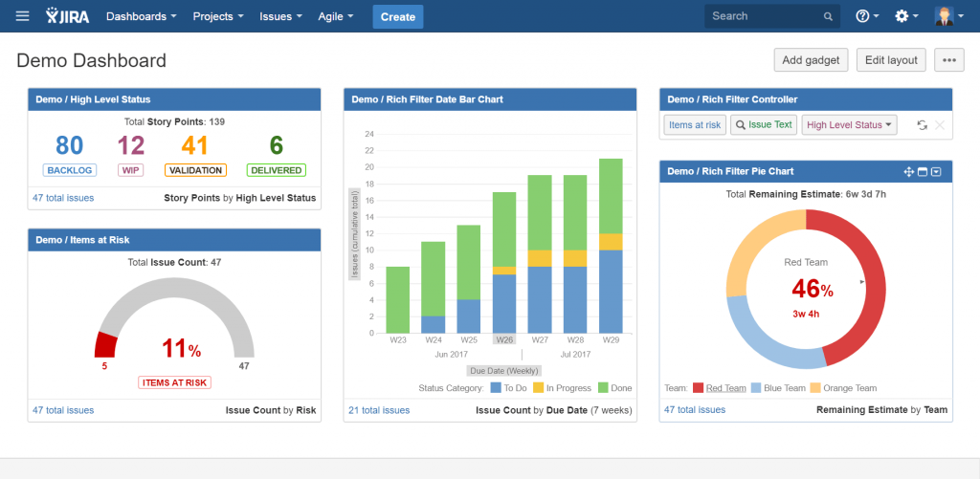Click the refresh icon in Rich Filter Controller
The width and height of the screenshot is (980, 479).
pyautogui.click(x=922, y=125)
